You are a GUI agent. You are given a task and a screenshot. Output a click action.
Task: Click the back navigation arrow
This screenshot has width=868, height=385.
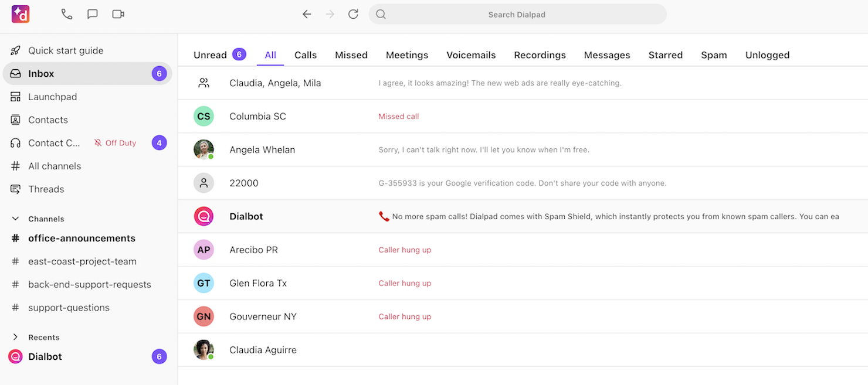point(306,14)
